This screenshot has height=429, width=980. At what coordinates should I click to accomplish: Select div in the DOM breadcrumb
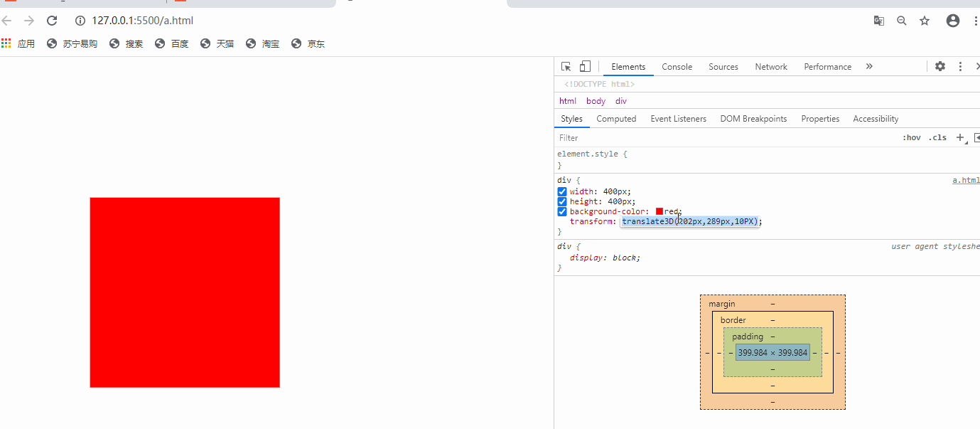(x=621, y=101)
